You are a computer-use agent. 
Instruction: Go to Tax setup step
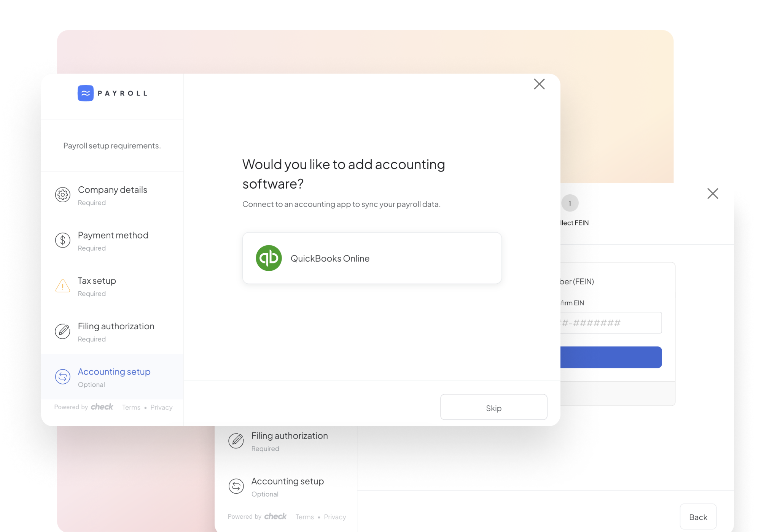[97, 281]
